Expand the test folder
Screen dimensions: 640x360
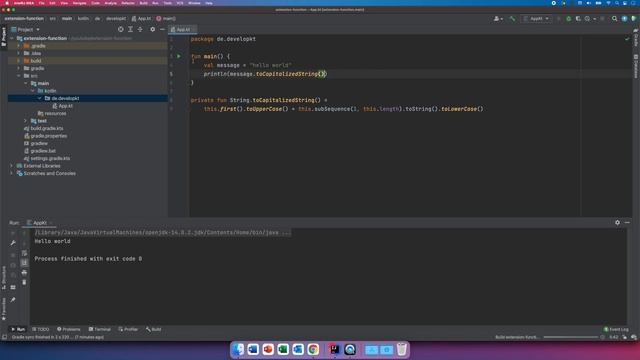point(26,121)
